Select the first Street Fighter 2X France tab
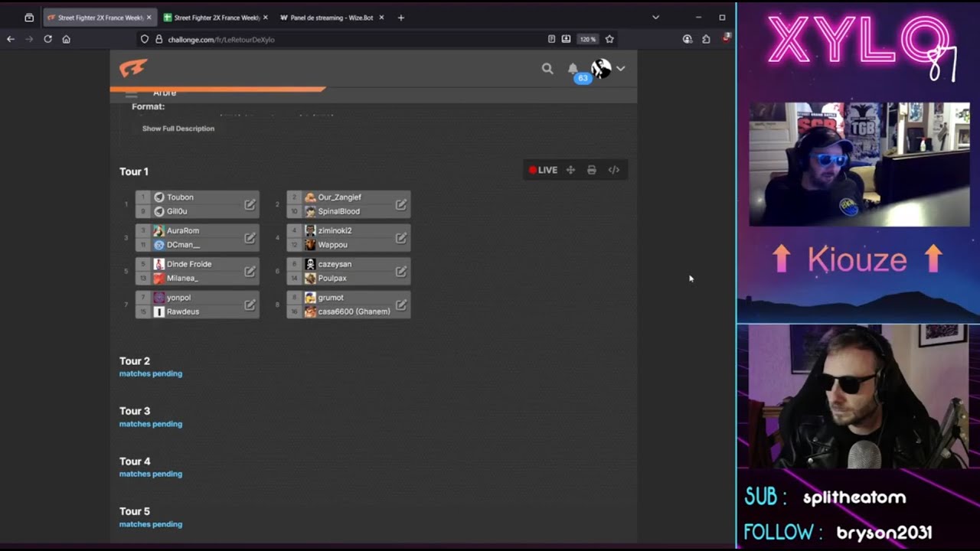The height and width of the screenshot is (551, 980). click(100, 18)
